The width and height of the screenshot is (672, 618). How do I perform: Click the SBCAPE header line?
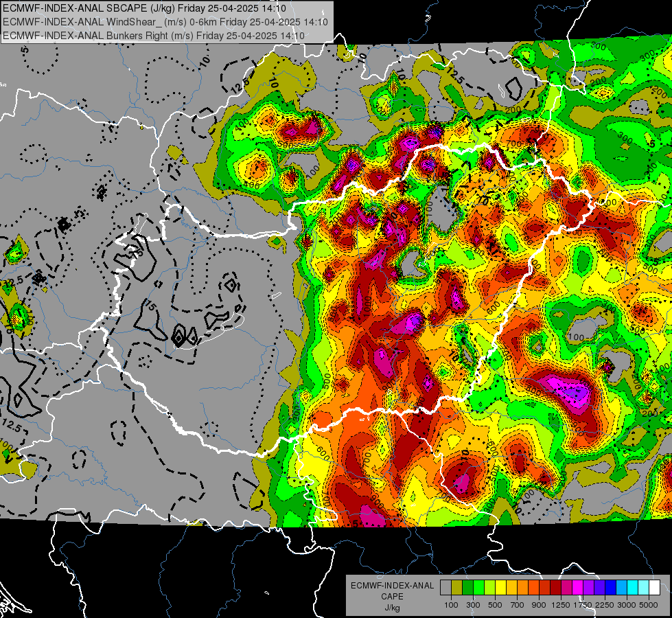[144, 8]
